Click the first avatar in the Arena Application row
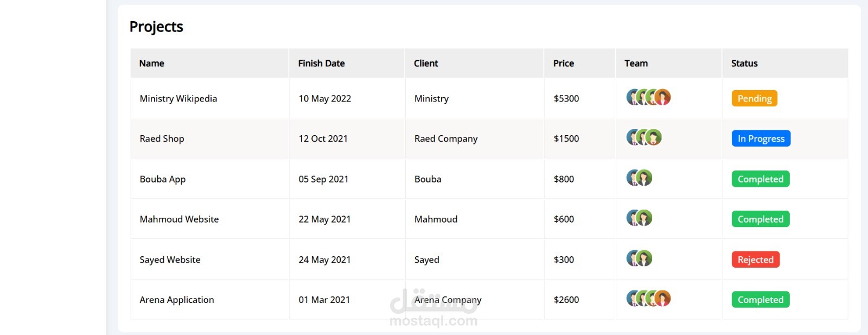The width and height of the screenshot is (868, 335). [633, 298]
